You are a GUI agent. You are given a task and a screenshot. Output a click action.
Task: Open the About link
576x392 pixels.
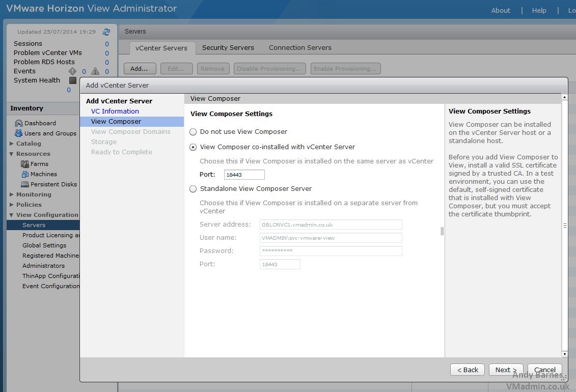coord(501,10)
